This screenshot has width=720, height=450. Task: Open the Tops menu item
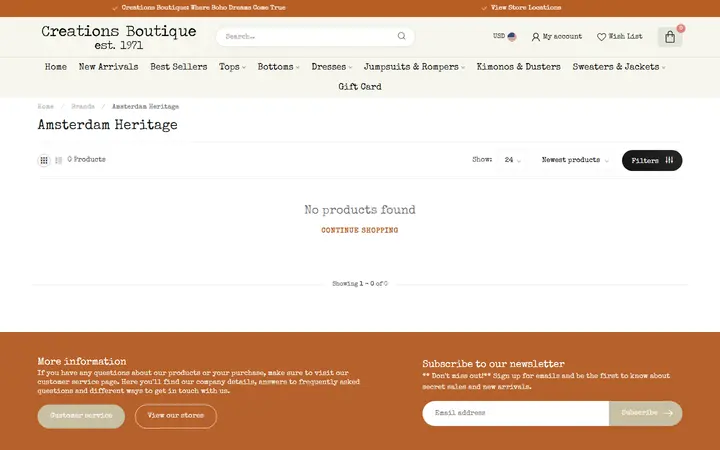pos(229,67)
